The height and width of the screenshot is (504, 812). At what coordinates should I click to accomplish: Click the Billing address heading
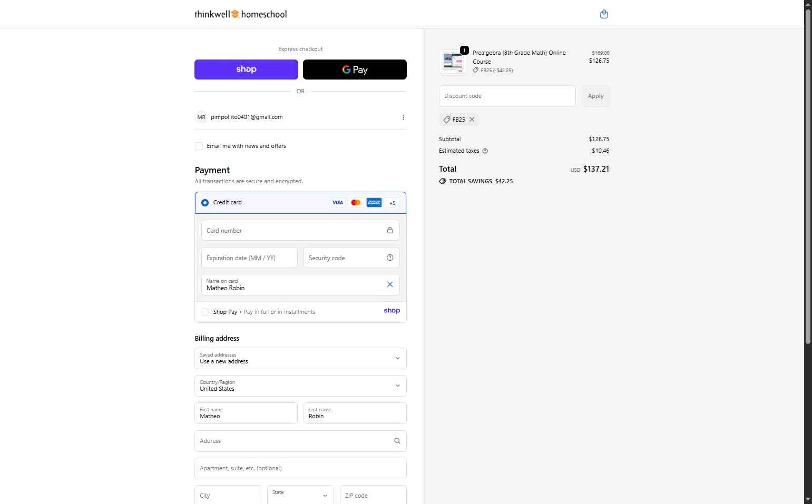point(217,338)
